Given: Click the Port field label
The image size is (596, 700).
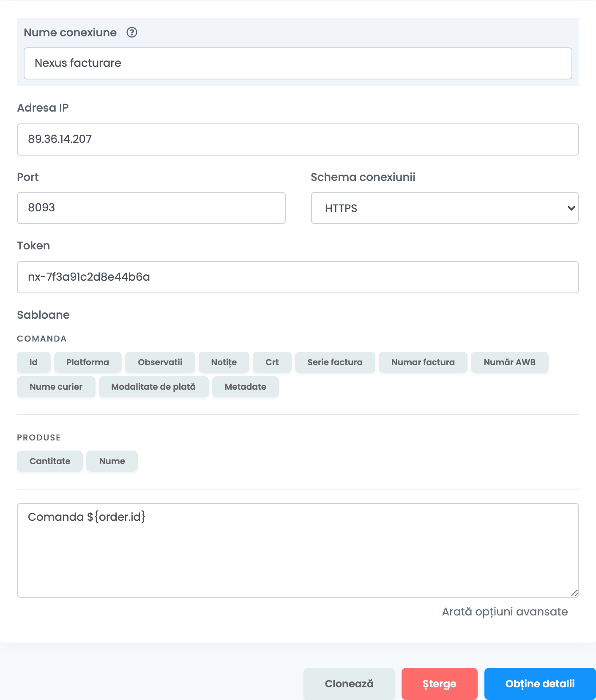Looking at the screenshot, I should 28,177.
